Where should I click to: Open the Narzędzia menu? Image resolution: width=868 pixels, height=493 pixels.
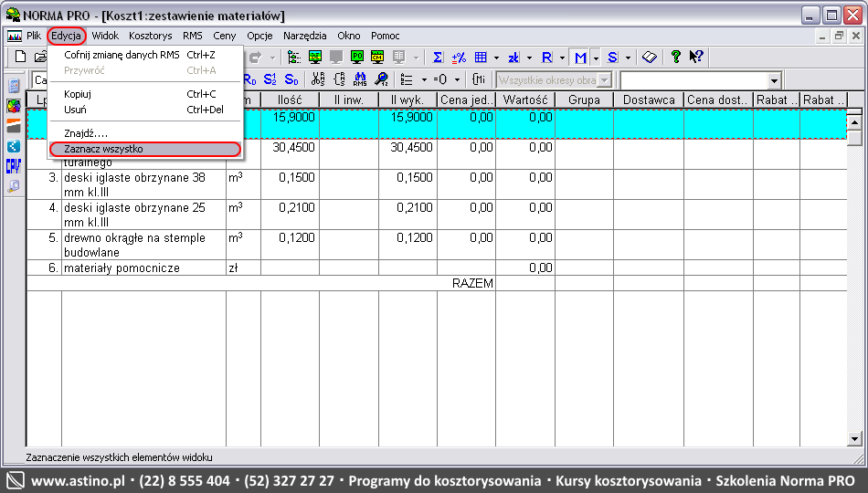pyautogui.click(x=305, y=36)
